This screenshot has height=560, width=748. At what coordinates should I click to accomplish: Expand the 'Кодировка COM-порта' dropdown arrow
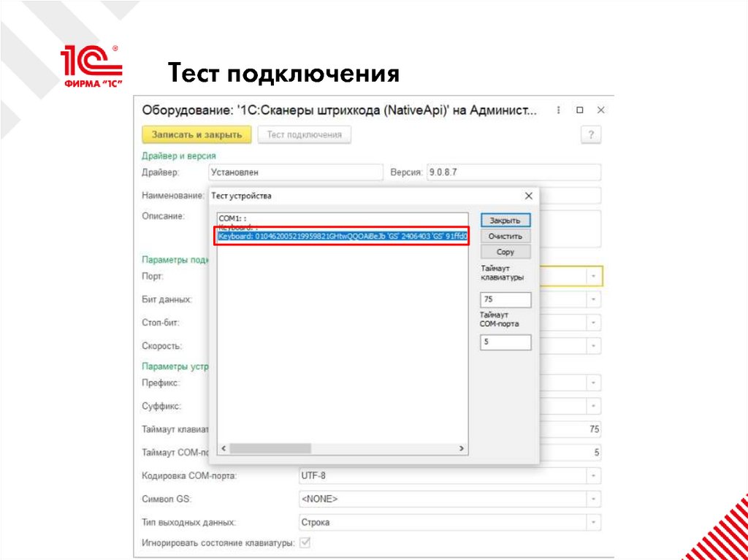(x=594, y=476)
